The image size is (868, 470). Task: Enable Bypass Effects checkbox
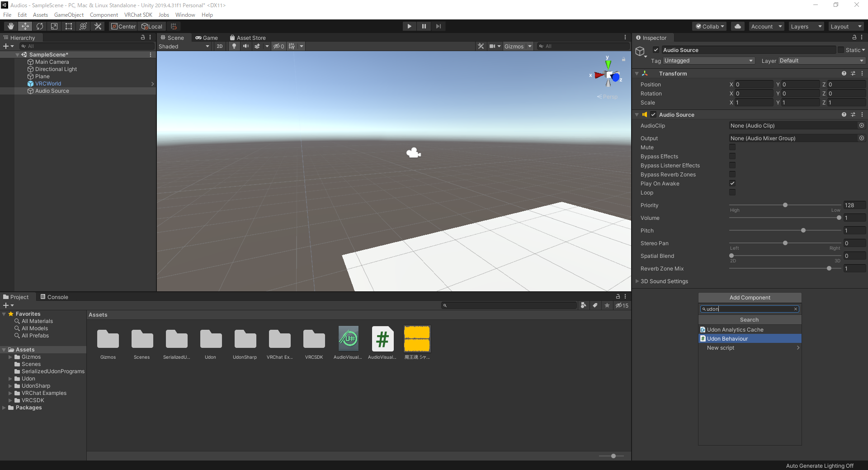(732, 157)
